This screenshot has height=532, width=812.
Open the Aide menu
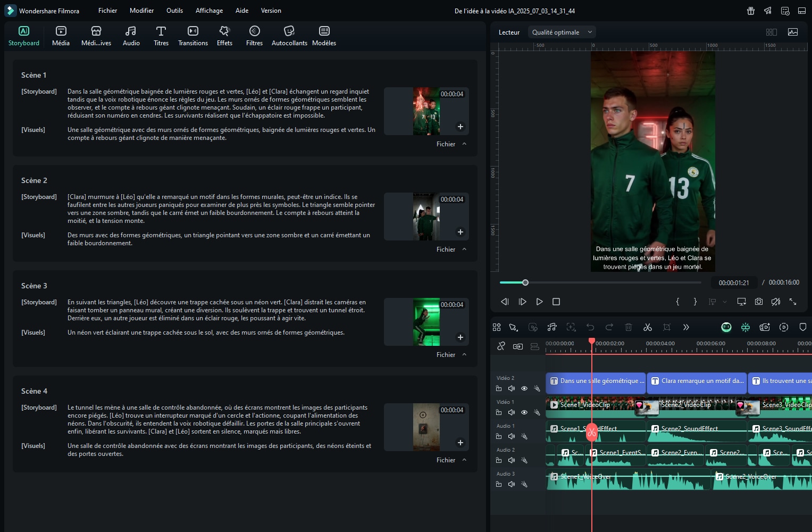click(242, 11)
